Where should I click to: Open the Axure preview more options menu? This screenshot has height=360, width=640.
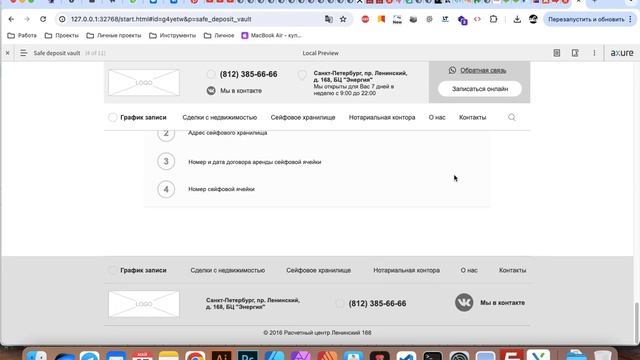[594, 53]
